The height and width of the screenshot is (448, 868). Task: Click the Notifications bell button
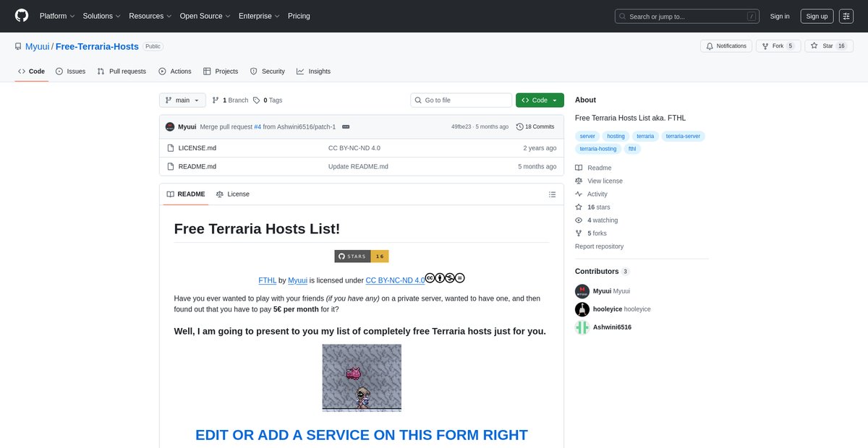(x=726, y=46)
